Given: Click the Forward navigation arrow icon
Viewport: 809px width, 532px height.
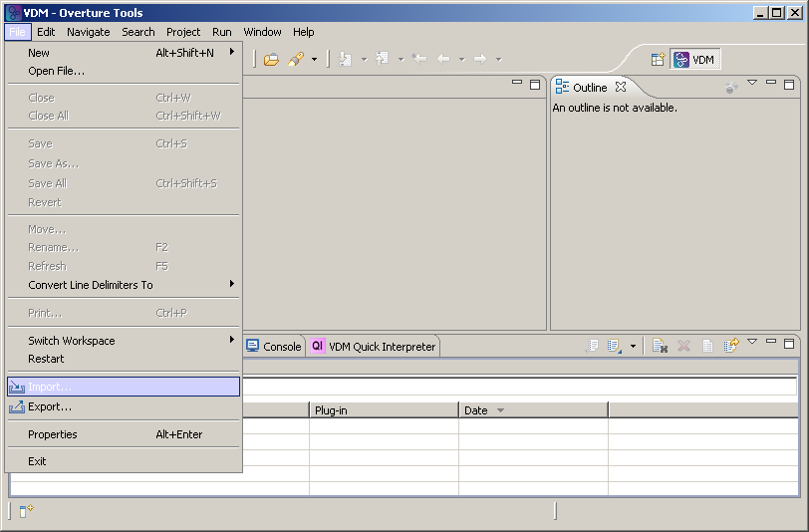Looking at the screenshot, I should click(x=480, y=59).
